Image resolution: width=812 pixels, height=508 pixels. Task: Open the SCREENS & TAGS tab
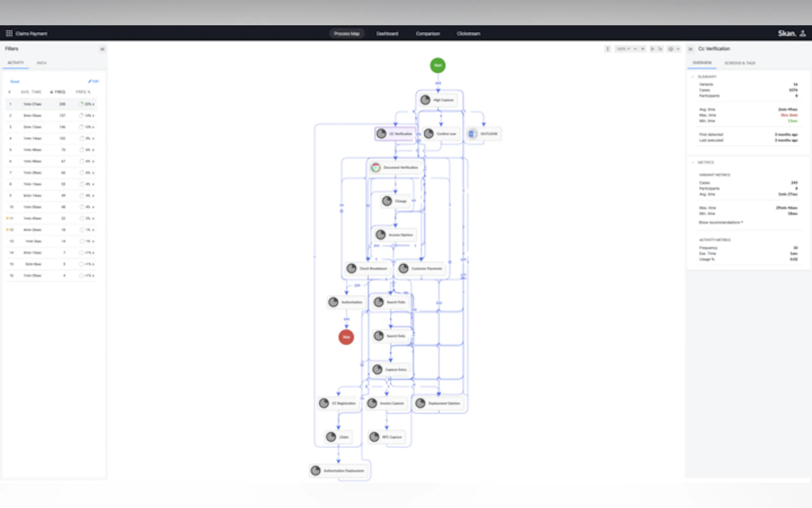click(x=739, y=63)
